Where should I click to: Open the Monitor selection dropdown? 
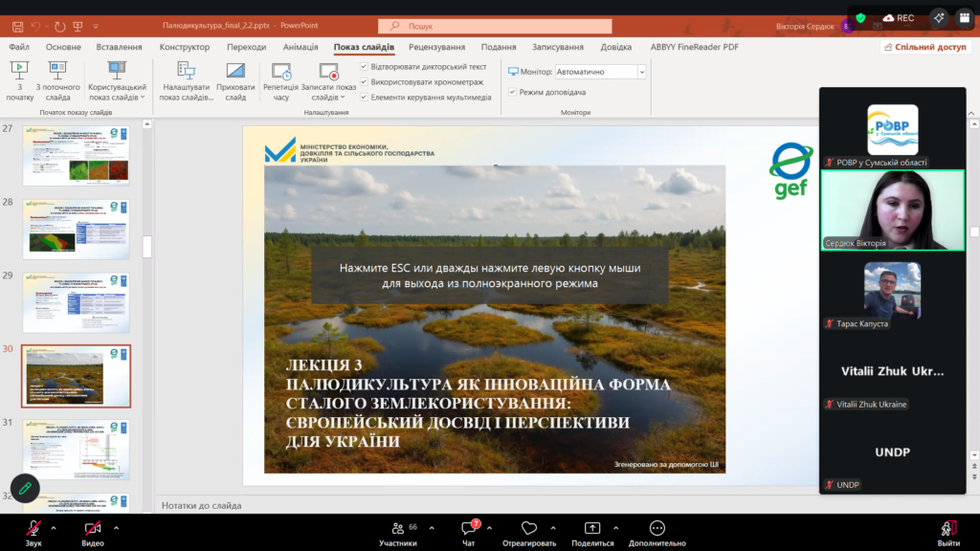[641, 72]
